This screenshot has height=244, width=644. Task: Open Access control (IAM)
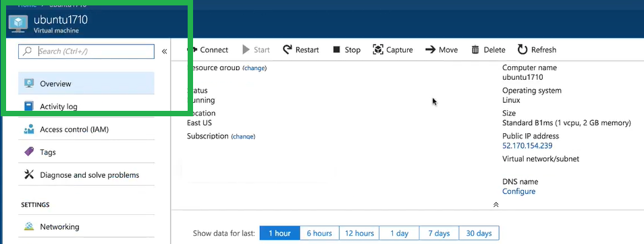coord(86,129)
